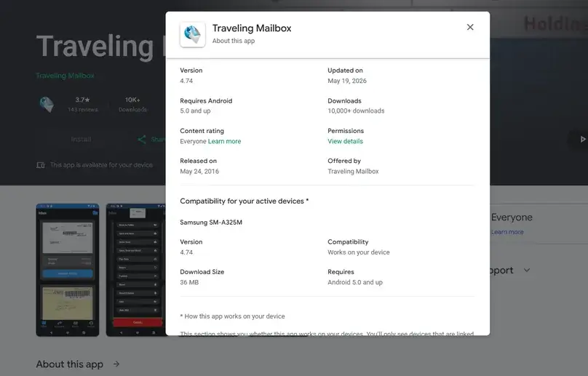Select the Updated on date May 19, 2026
Image resolution: width=588 pixels, height=376 pixels.
pyautogui.click(x=347, y=81)
